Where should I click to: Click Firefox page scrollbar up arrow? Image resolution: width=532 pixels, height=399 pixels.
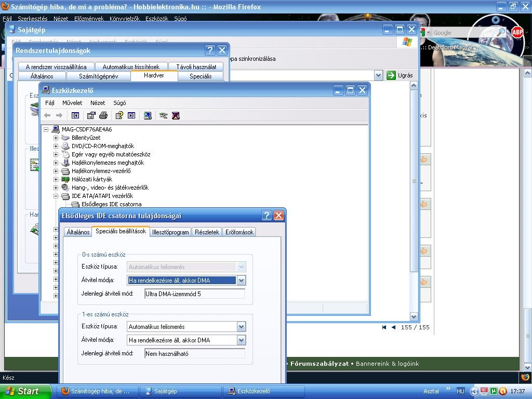pyautogui.click(x=528, y=73)
